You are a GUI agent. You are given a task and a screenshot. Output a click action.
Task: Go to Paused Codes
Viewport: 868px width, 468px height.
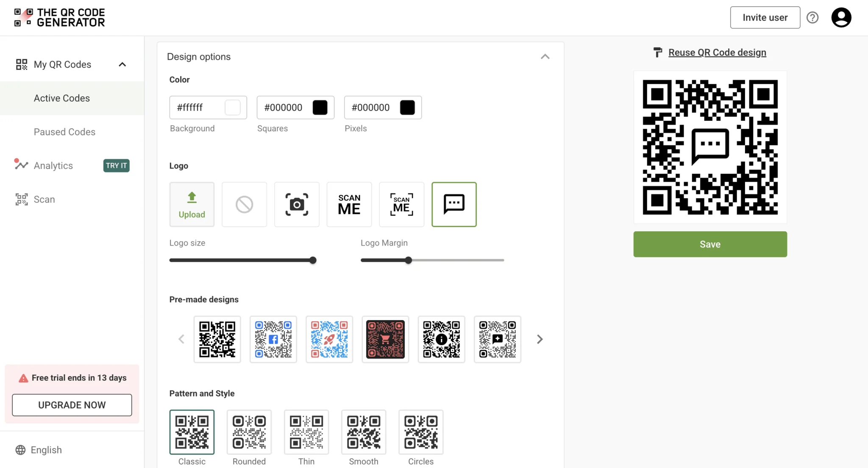(x=64, y=132)
